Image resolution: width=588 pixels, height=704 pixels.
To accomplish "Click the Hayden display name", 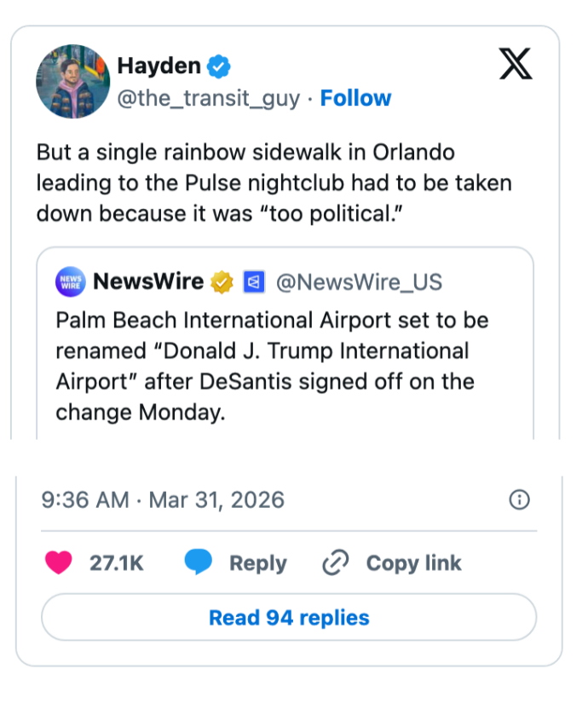I will coord(159,65).
